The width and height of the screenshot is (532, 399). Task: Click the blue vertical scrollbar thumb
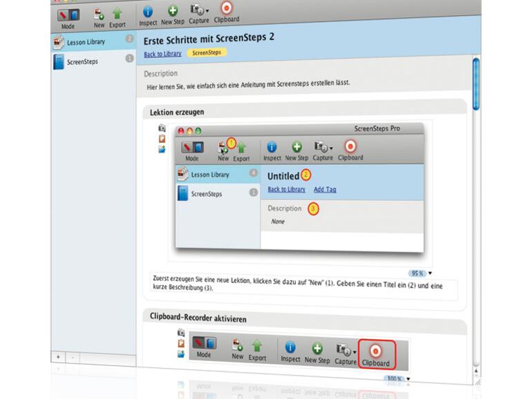[476, 84]
